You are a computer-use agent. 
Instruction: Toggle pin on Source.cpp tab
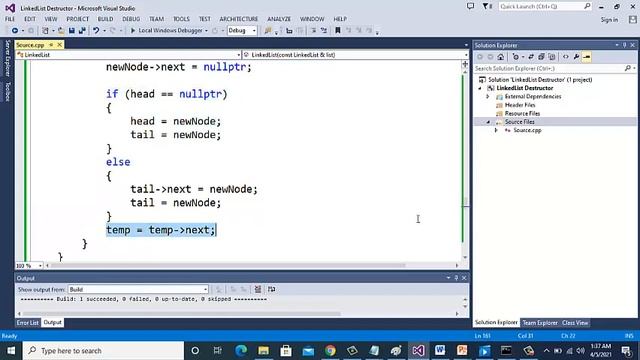(x=51, y=45)
